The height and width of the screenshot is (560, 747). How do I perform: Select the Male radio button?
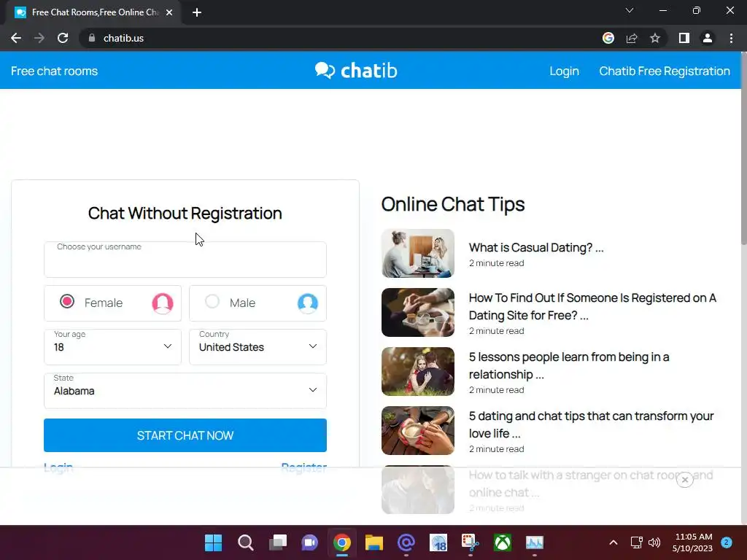pos(212,301)
